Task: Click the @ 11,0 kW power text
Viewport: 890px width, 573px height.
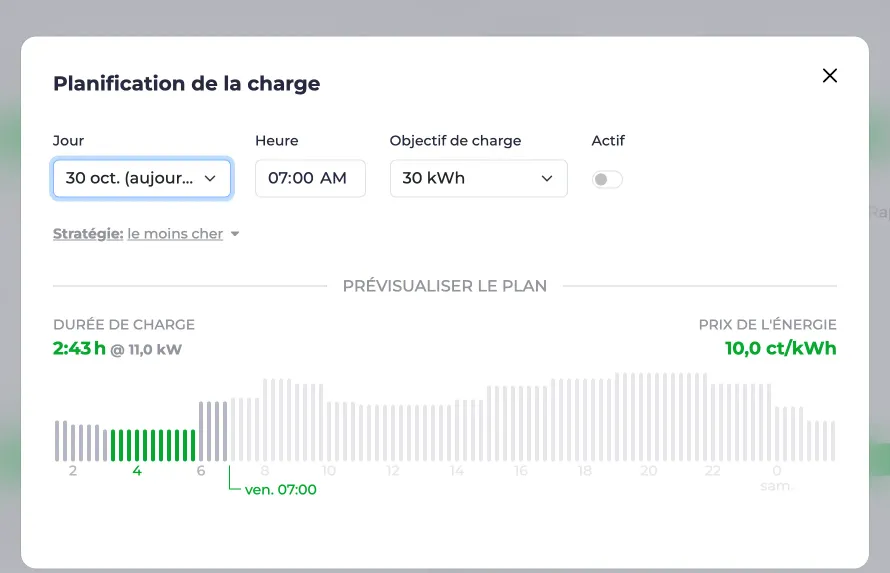Action: point(146,349)
